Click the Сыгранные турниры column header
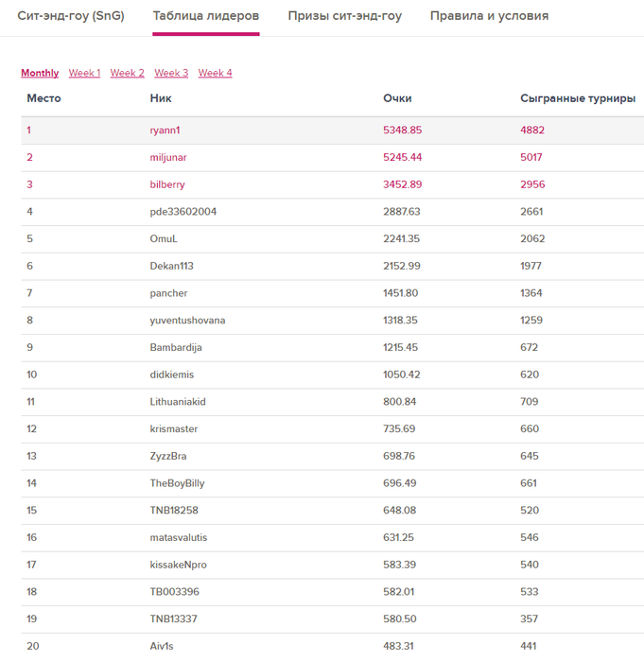The image size is (644, 662). pos(578,98)
